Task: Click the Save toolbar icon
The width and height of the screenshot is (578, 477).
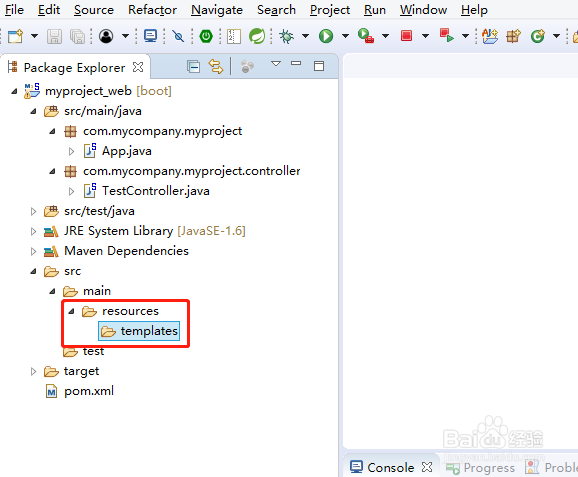Action: click(x=54, y=36)
